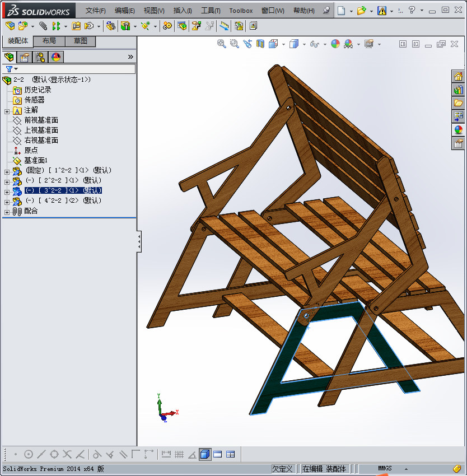Switch to the 布局 tab
Screen dimensions: 467x476
[49, 41]
